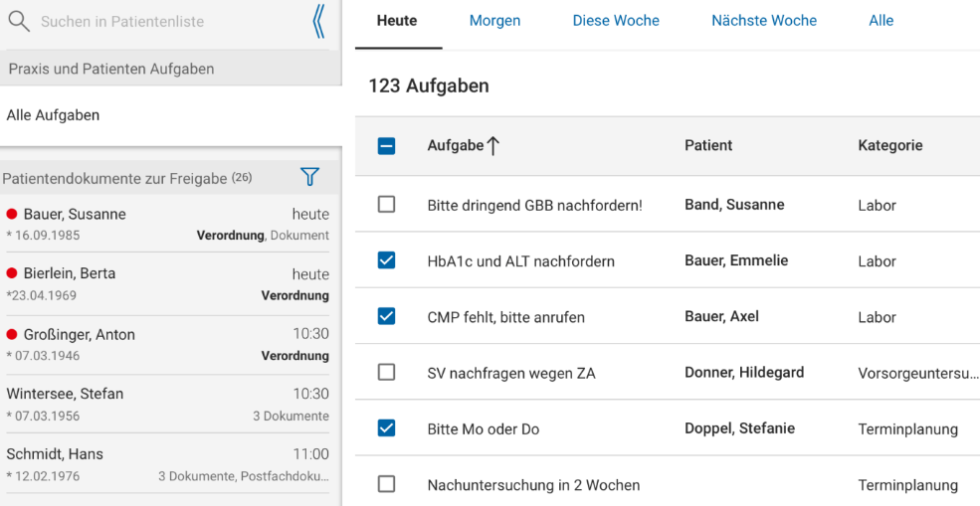Select the Nächste Woche tab
This screenshot has width=980, height=506.
point(764,21)
